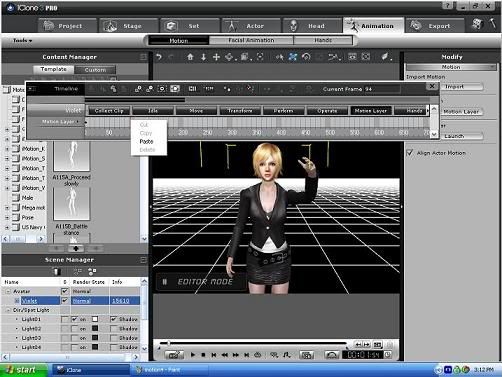Expand the US Navy folder

pyautogui.click(x=7, y=227)
